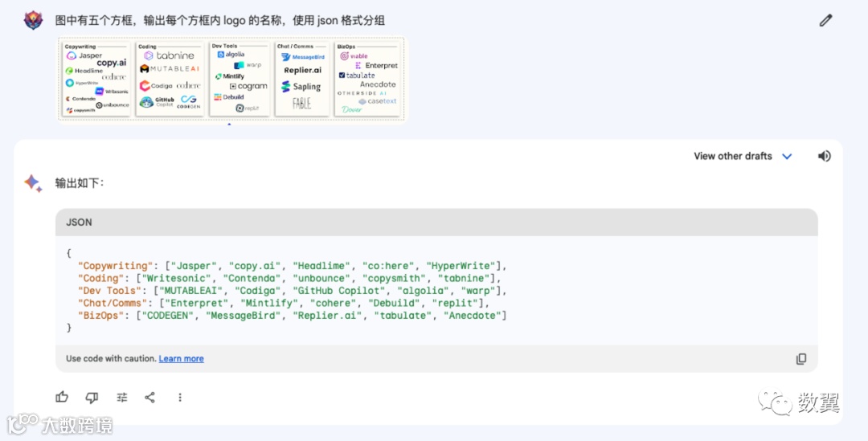
Task: Click the Bard sparkle icon
Action: click(33, 183)
